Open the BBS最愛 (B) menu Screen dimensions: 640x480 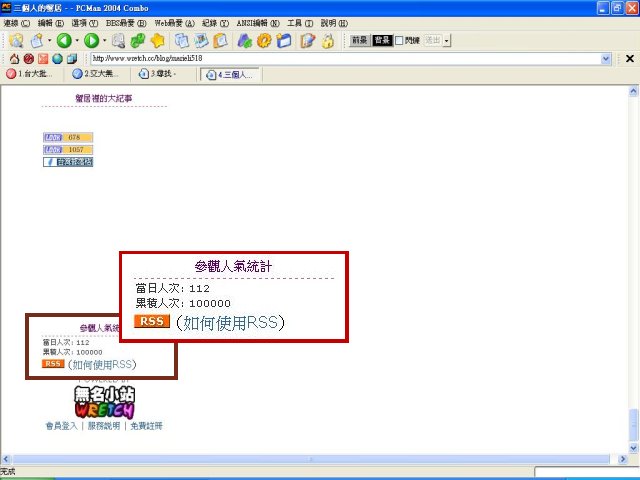126,23
